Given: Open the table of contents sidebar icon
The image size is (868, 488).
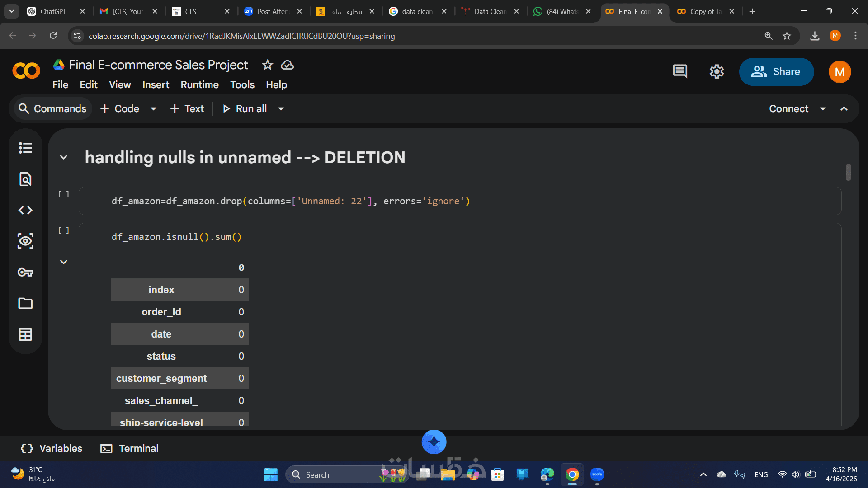Looking at the screenshot, I should pyautogui.click(x=25, y=148).
